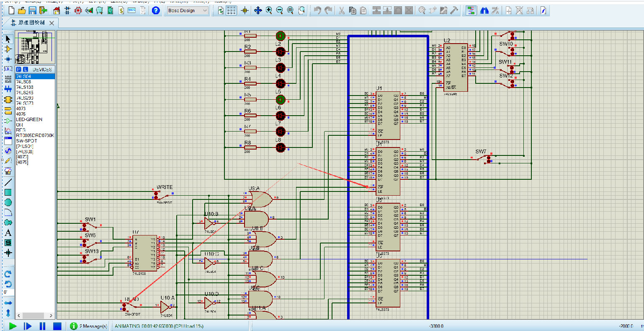Open the Base Design dropdown
The image size is (644, 331).
click(x=188, y=10)
